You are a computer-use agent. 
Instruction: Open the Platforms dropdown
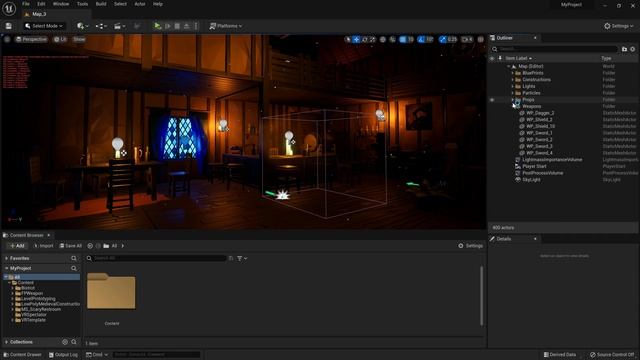coord(226,26)
